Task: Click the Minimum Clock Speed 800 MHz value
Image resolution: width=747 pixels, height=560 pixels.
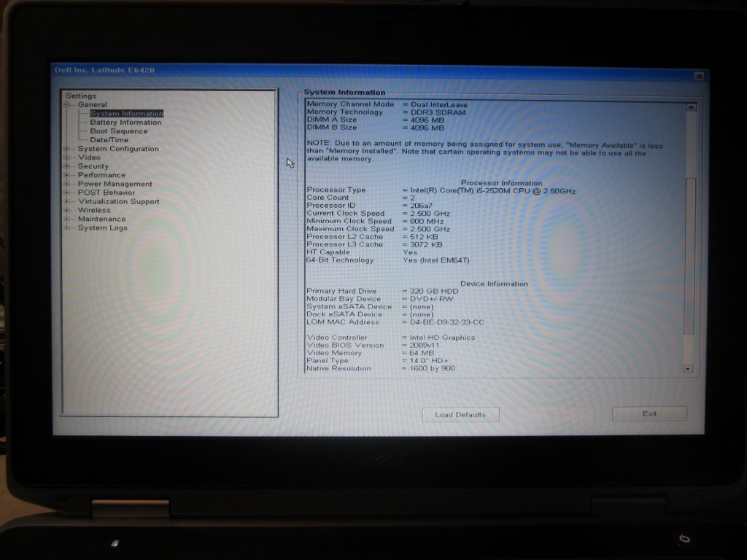Action: click(x=427, y=222)
